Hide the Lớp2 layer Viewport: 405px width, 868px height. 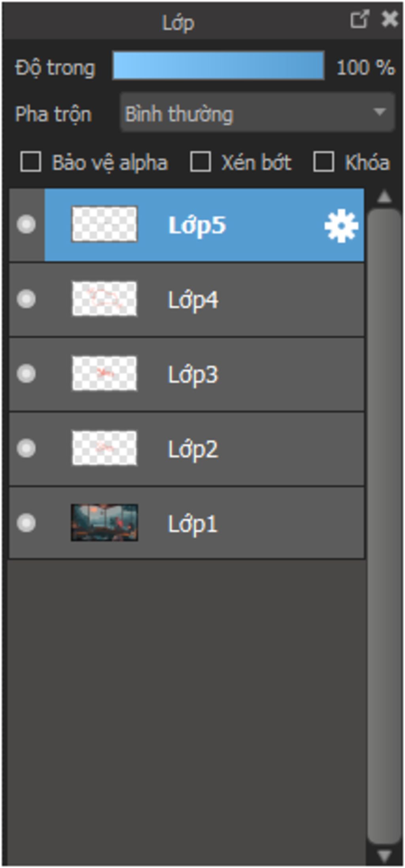point(26,448)
